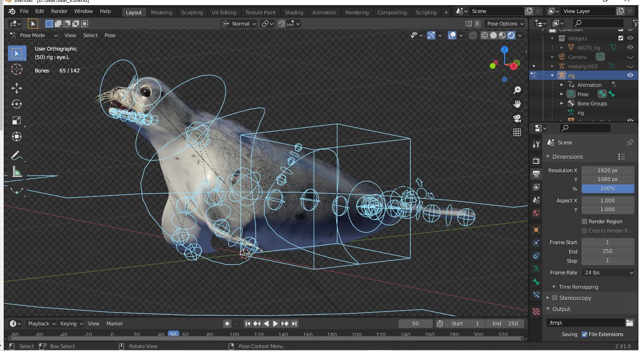Open the Pose Mode dropdown
This screenshot has height=351, width=644.
[x=33, y=35]
